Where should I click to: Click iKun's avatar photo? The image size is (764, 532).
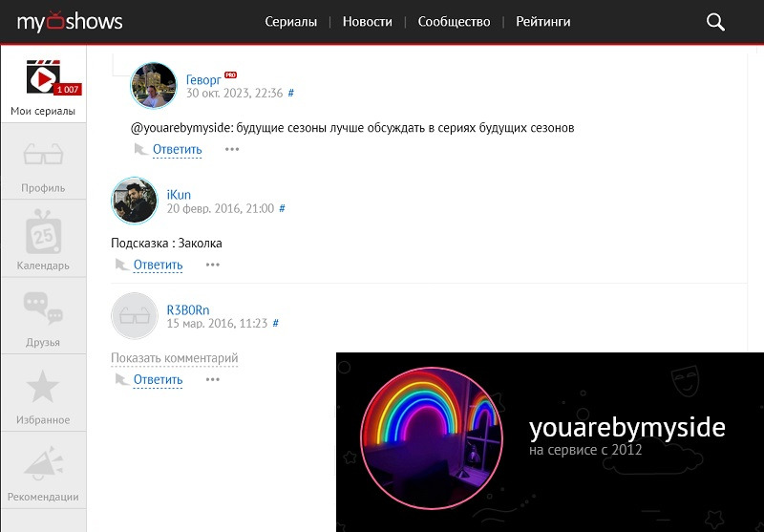point(135,201)
